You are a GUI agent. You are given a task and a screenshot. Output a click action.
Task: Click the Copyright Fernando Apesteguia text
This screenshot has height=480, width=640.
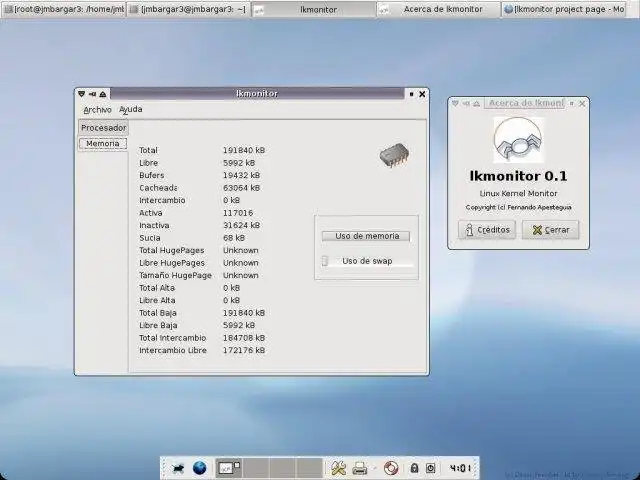(x=518, y=207)
